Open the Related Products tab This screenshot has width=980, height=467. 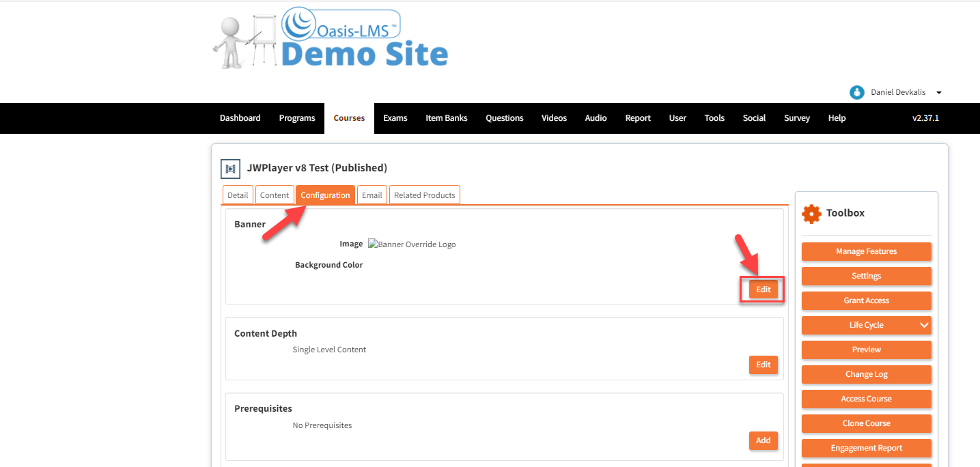tap(424, 195)
